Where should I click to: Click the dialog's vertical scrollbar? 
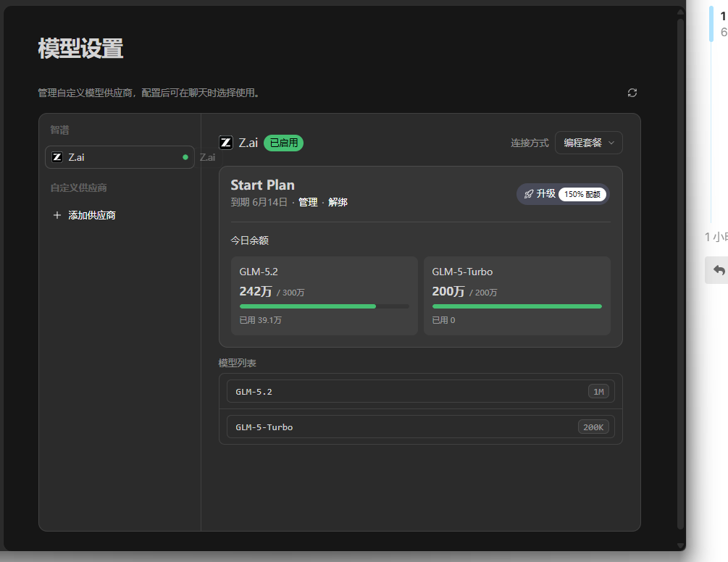point(681,274)
